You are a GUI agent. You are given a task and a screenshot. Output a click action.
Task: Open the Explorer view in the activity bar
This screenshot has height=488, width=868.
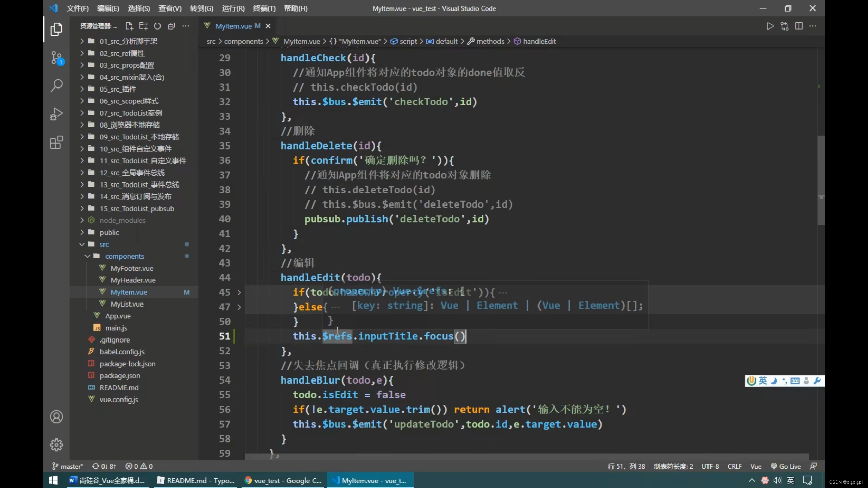56,29
